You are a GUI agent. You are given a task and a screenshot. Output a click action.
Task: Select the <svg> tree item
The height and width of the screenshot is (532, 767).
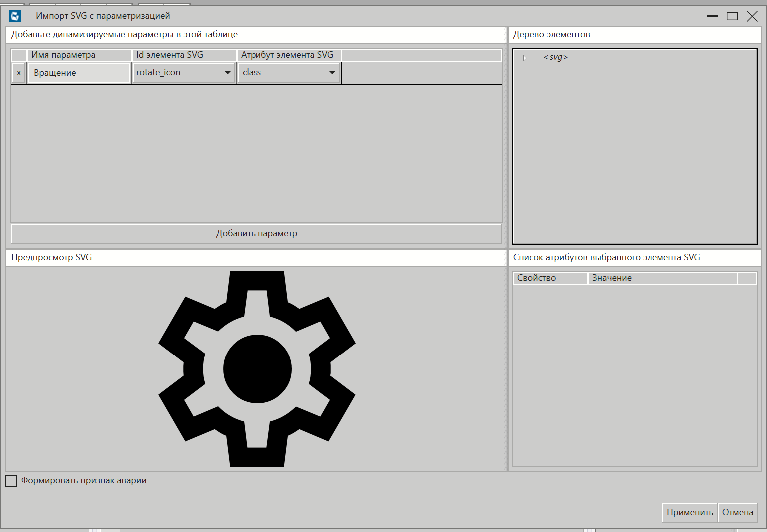(x=555, y=57)
